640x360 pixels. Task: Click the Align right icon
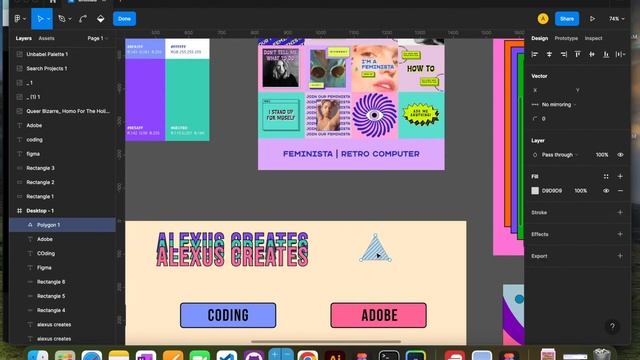point(563,54)
